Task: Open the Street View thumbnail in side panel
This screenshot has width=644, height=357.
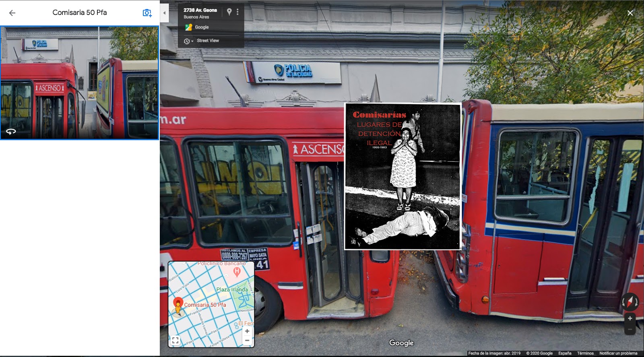Action: [80, 83]
